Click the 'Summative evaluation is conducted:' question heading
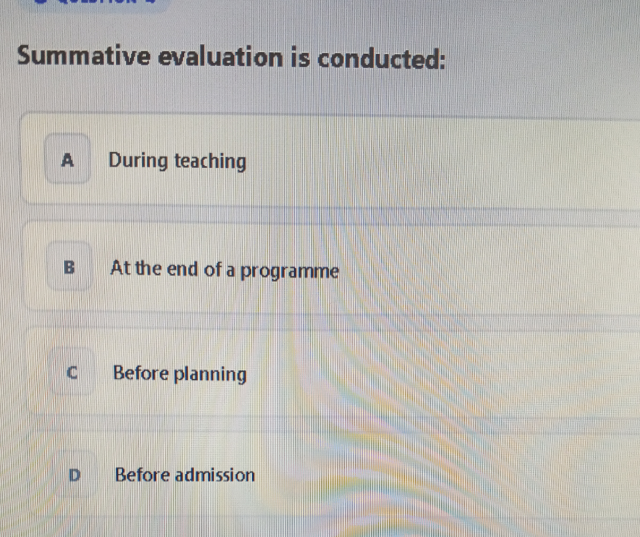 coord(231,57)
